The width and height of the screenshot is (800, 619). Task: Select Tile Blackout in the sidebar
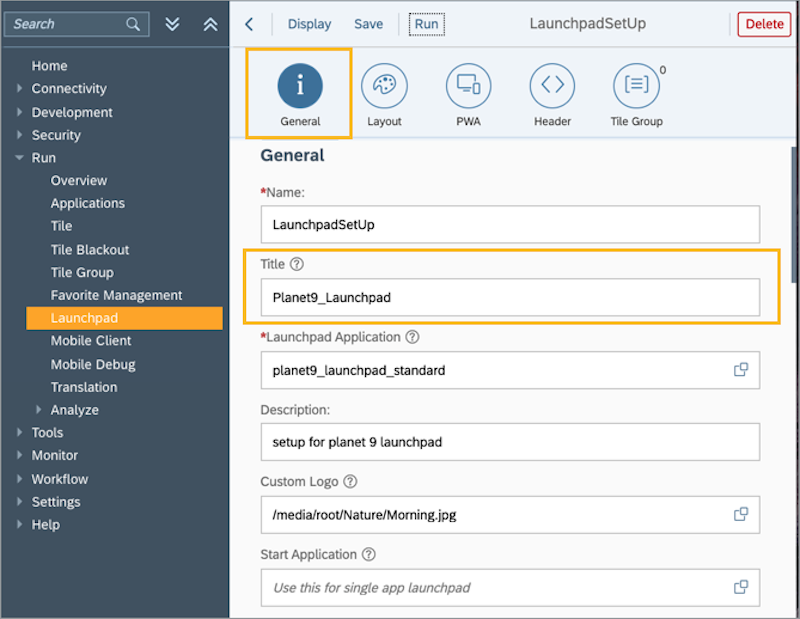[x=90, y=249]
